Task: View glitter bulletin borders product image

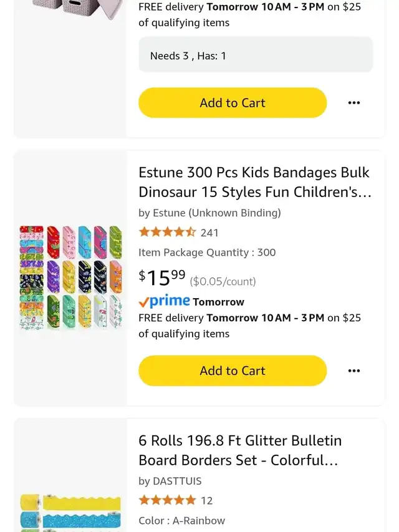Action: point(70,512)
